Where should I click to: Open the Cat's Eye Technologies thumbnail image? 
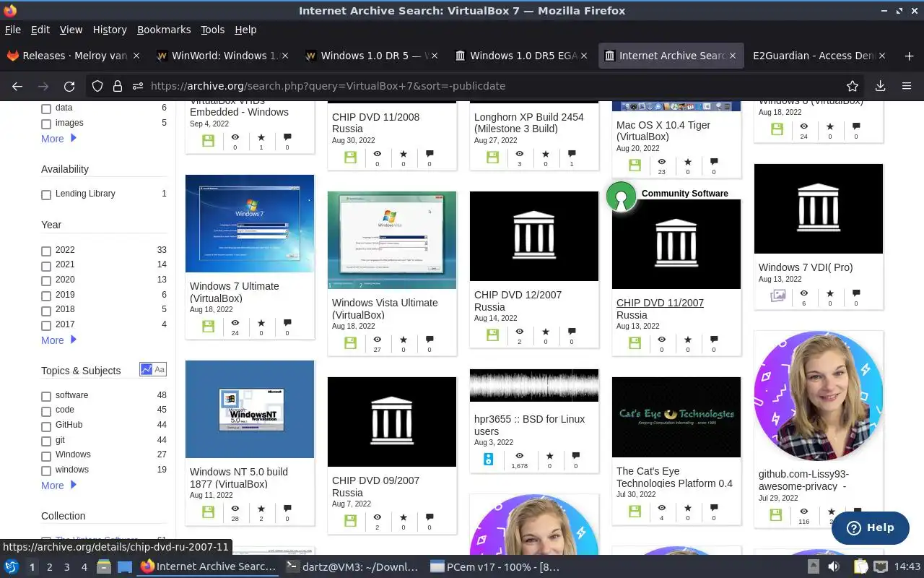coord(676,417)
